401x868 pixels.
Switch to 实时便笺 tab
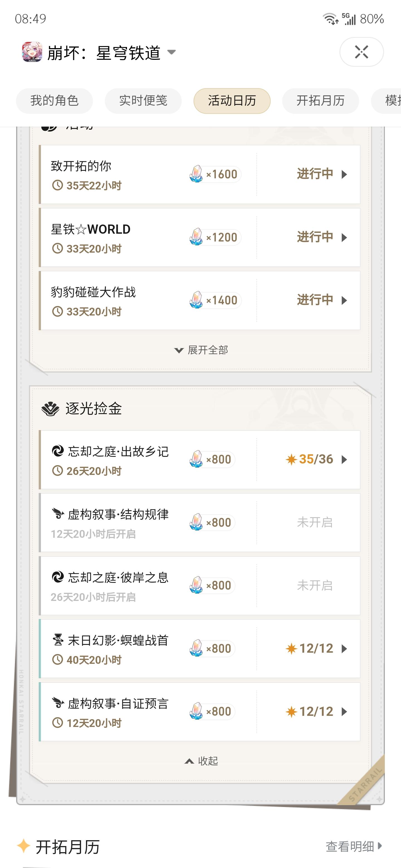point(143,101)
